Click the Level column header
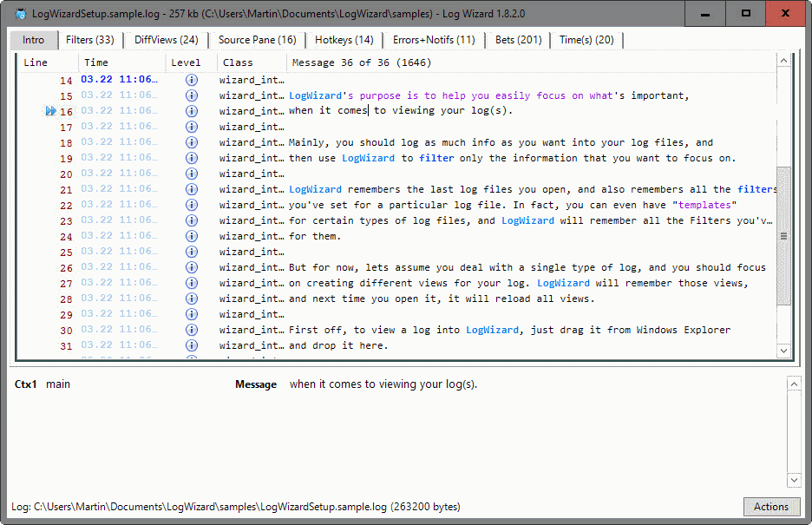This screenshot has width=812, height=525. pos(191,62)
